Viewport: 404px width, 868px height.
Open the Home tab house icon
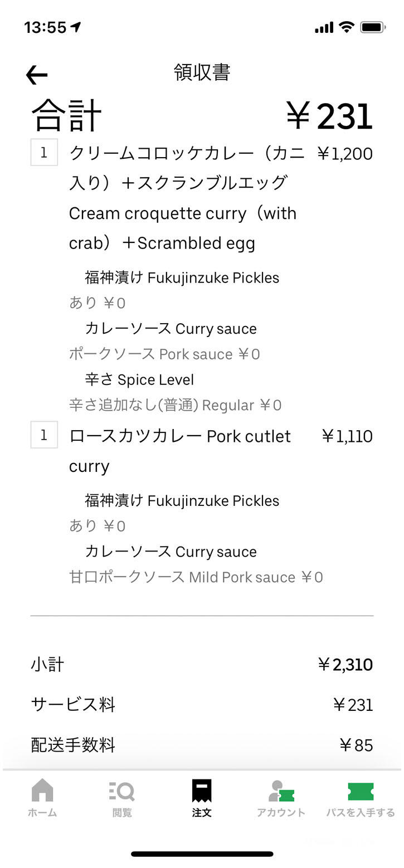(x=42, y=790)
